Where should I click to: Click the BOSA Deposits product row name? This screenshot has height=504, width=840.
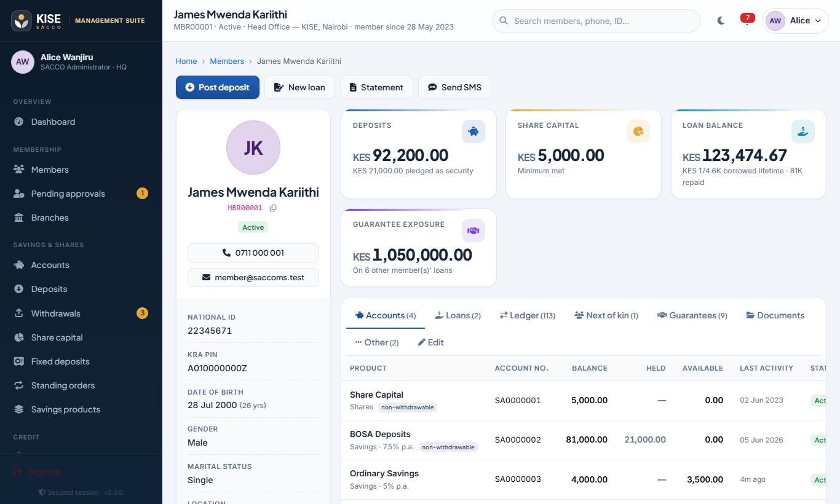(x=380, y=434)
